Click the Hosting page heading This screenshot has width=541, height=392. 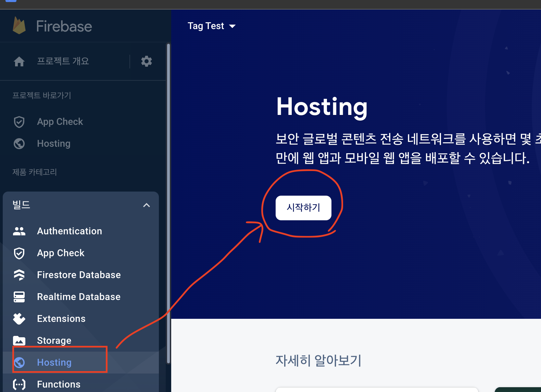coord(322,107)
